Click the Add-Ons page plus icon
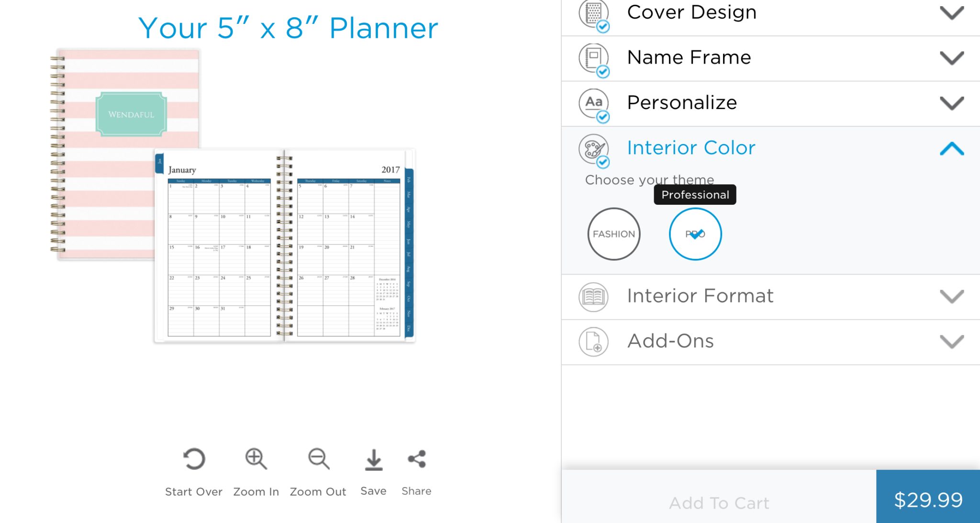The image size is (980, 523). click(x=593, y=342)
